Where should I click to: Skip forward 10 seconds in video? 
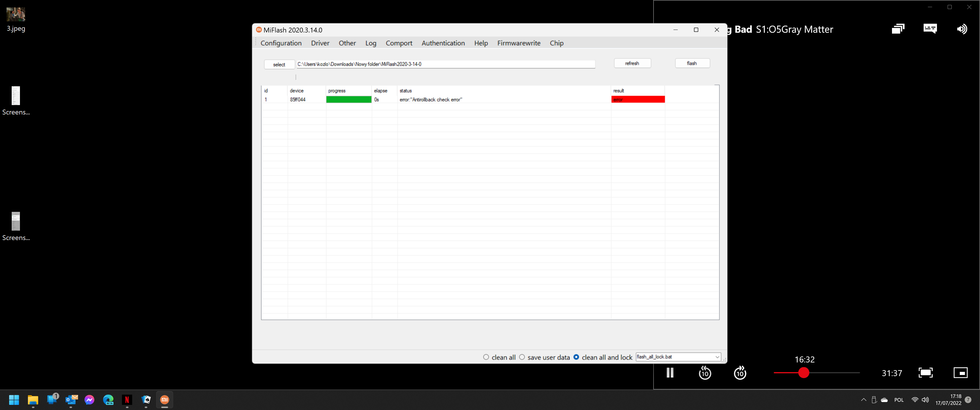[740, 373]
